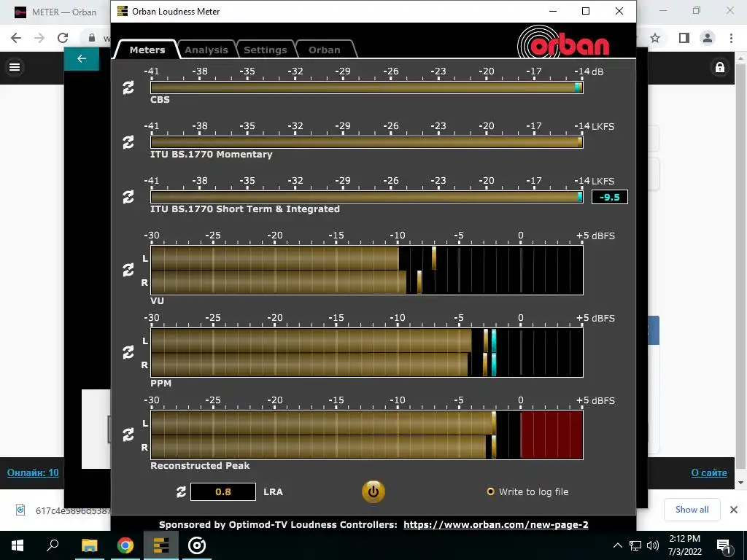The image size is (747, 560).
Task: Minimize the Orban Loudness Meter window
Action: [x=553, y=11]
